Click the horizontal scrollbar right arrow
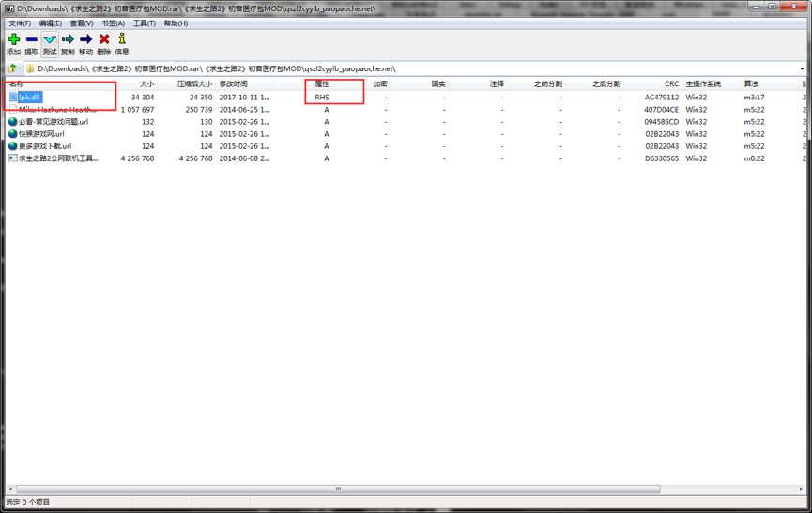This screenshot has height=513, width=812. (801, 489)
